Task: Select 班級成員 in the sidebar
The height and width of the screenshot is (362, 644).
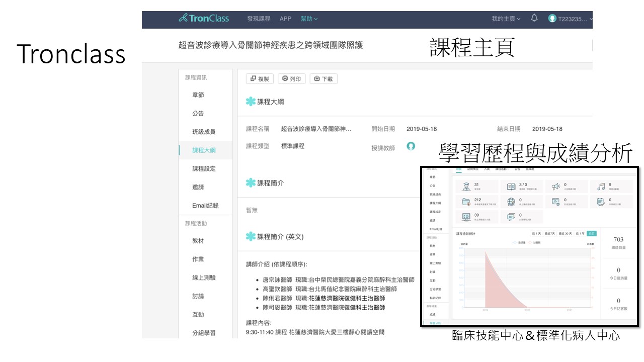Action: [204, 132]
